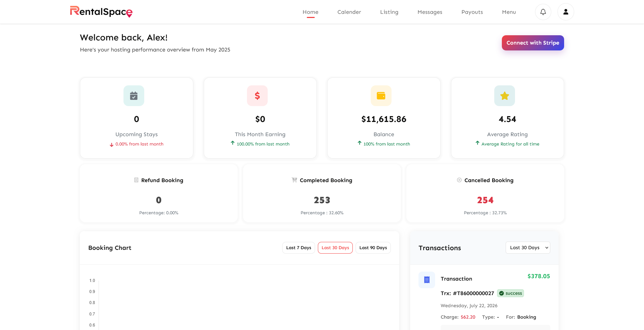Click the Percentage : 32.60% text
644x330 pixels.
click(x=322, y=213)
